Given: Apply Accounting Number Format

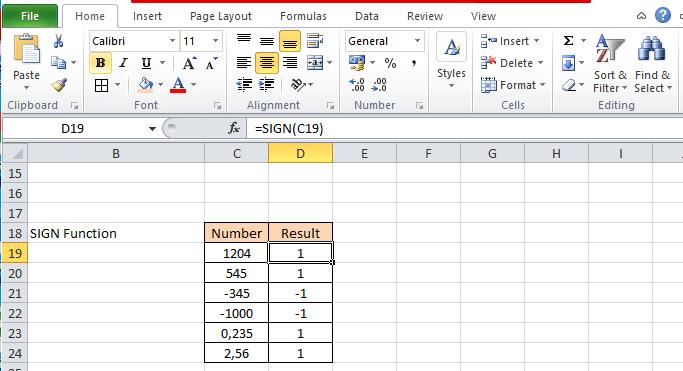Looking at the screenshot, I should (x=357, y=63).
